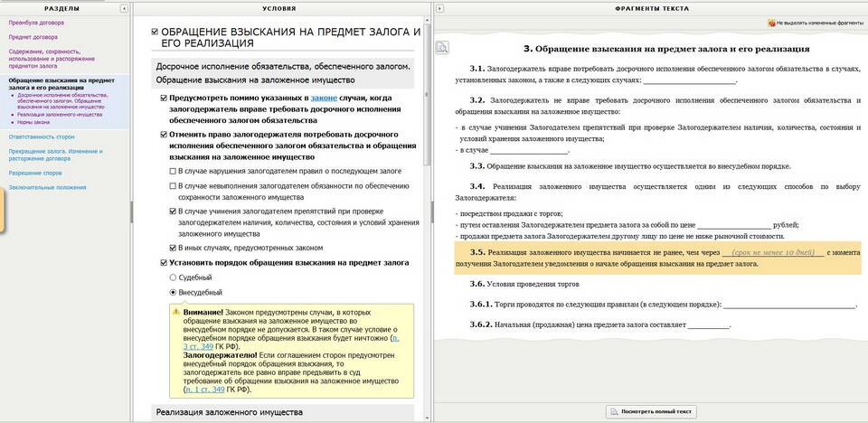This screenshot has height=423, width=868.
Task: Select the Внесудебный radio button
Action: click(173, 292)
